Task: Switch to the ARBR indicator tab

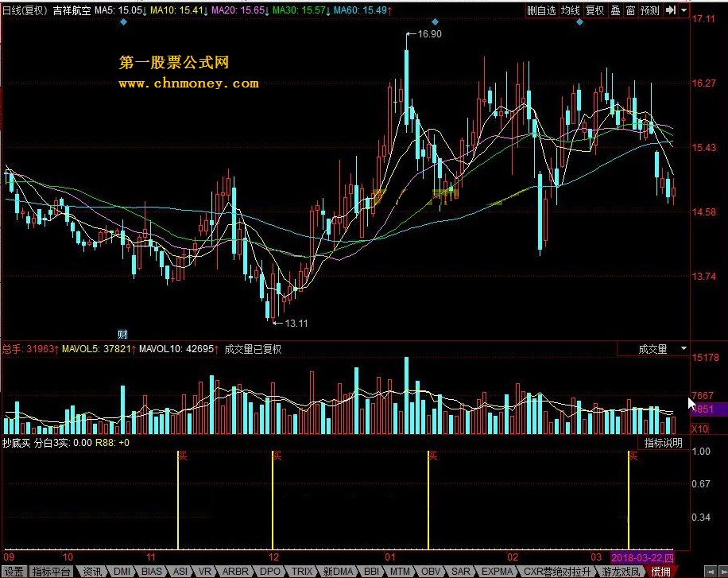Action: click(x=235, y=572)
